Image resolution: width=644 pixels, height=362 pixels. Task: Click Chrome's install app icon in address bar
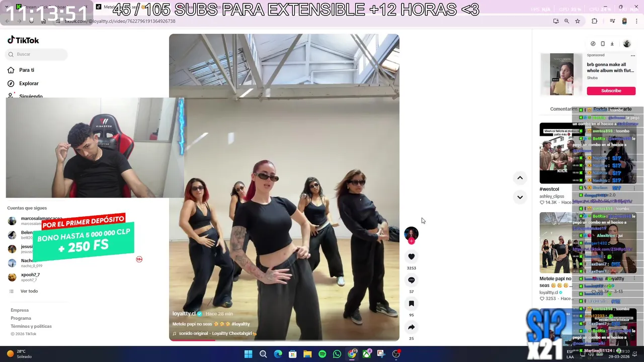[556, 21]
